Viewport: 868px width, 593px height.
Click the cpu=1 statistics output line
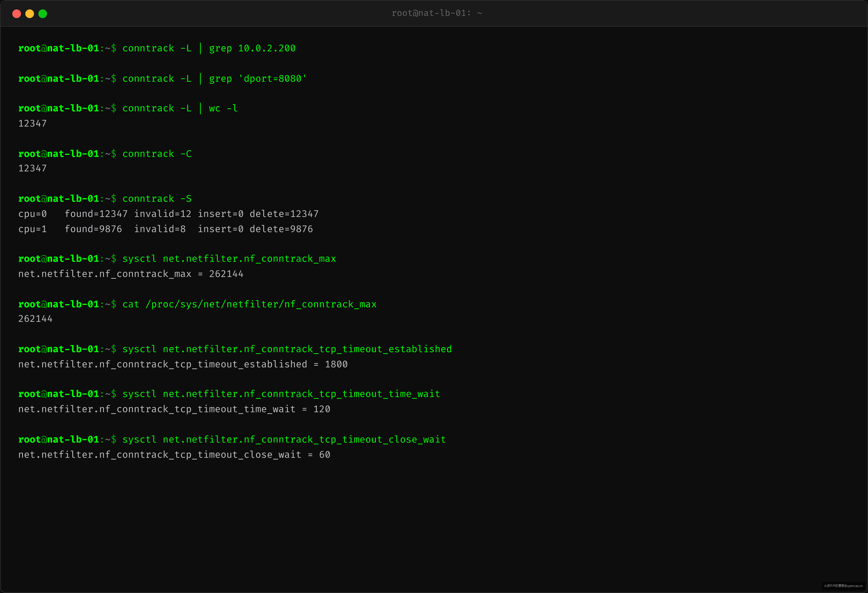[165, 229]
